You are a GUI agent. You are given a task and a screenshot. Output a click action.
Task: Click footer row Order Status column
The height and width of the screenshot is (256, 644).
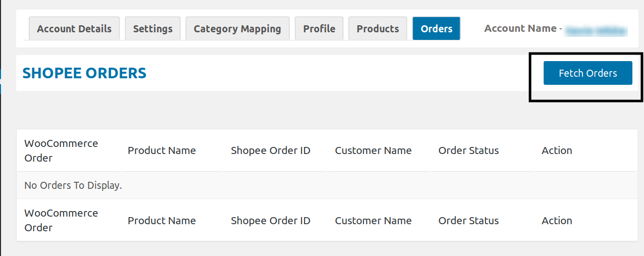point(469,221)
